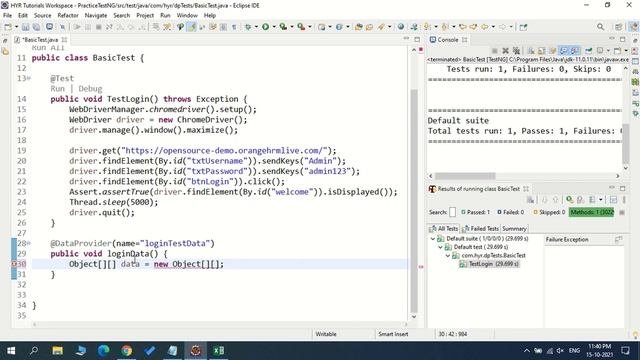Fold the method at line 13
640x360 pixels.
pyautogui.click(x=29, y=78)
